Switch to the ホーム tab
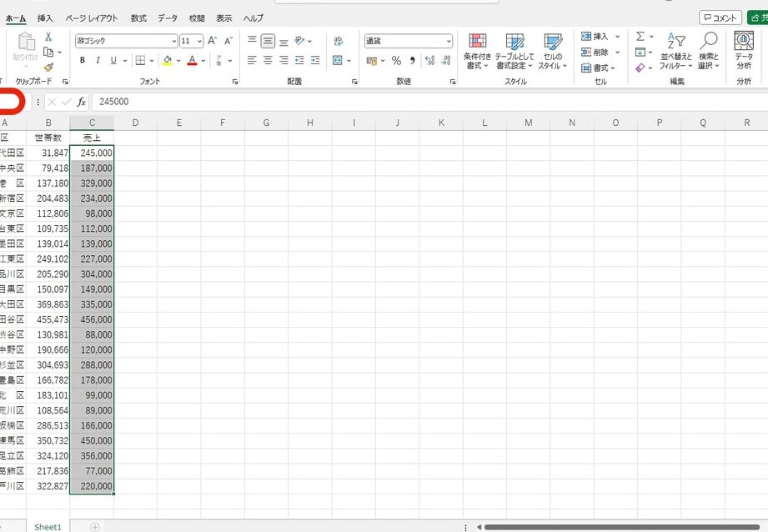768x532 pixels. click(16, 18)
